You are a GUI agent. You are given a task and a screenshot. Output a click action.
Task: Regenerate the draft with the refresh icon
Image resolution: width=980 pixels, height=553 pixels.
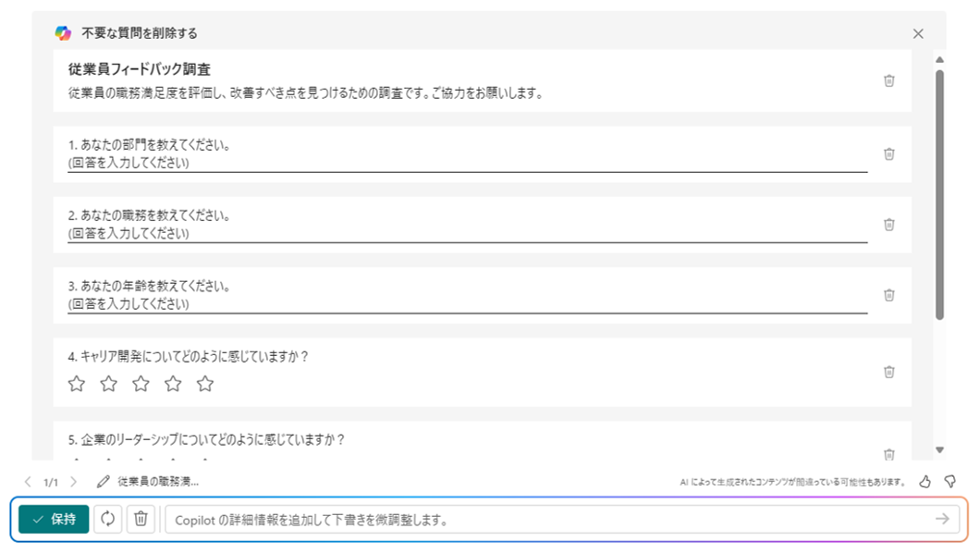[x=107, y=519]
